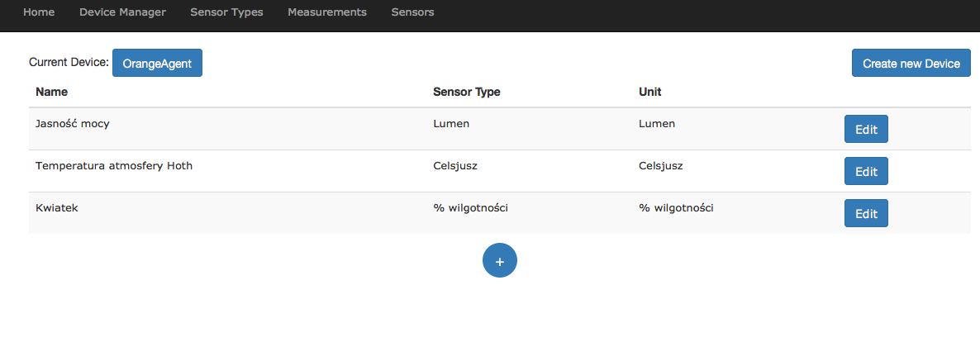Switch to the Sensors navigation item
Screen dimensions: 980x342
[x=412, y=12]
